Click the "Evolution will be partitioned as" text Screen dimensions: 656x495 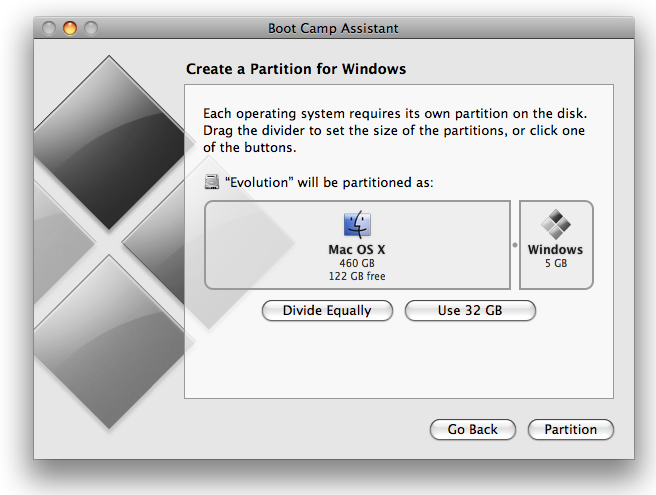pyautogui.click(x=329, y=182)
